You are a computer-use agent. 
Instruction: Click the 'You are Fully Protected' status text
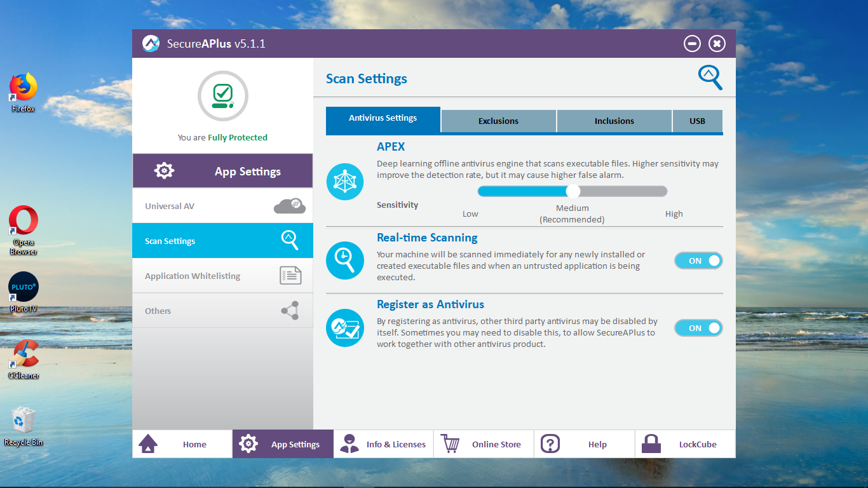pos(222,137)
